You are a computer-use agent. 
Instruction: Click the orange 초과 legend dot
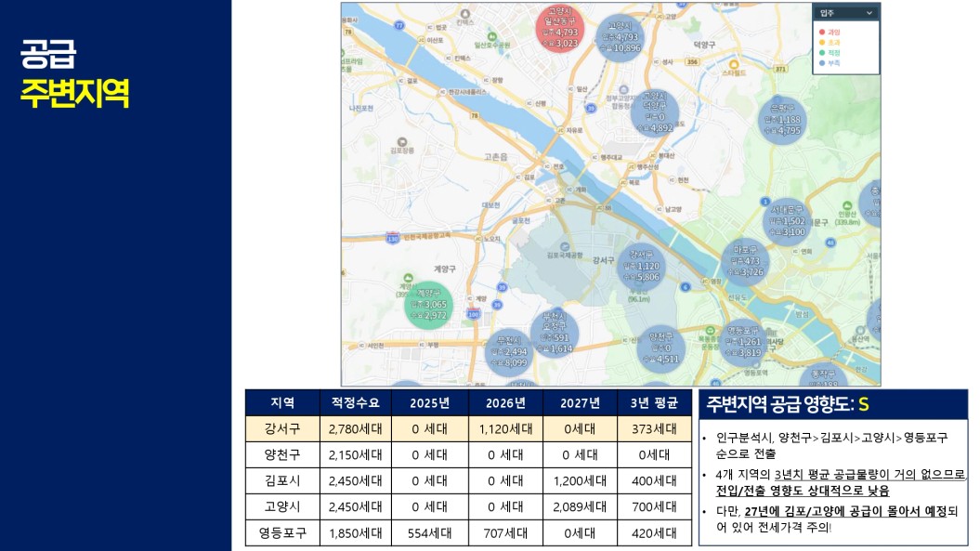(x=822, y=43)
